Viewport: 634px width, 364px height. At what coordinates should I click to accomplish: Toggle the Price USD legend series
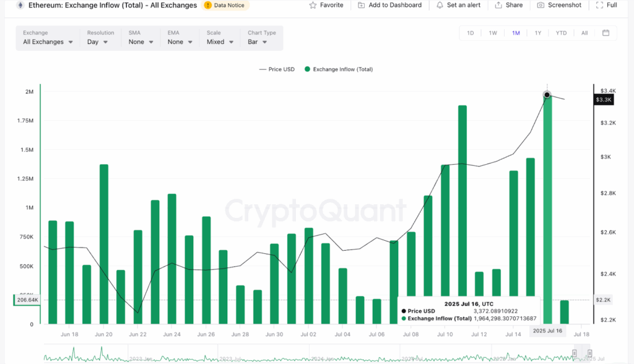(x=277, y=69)
